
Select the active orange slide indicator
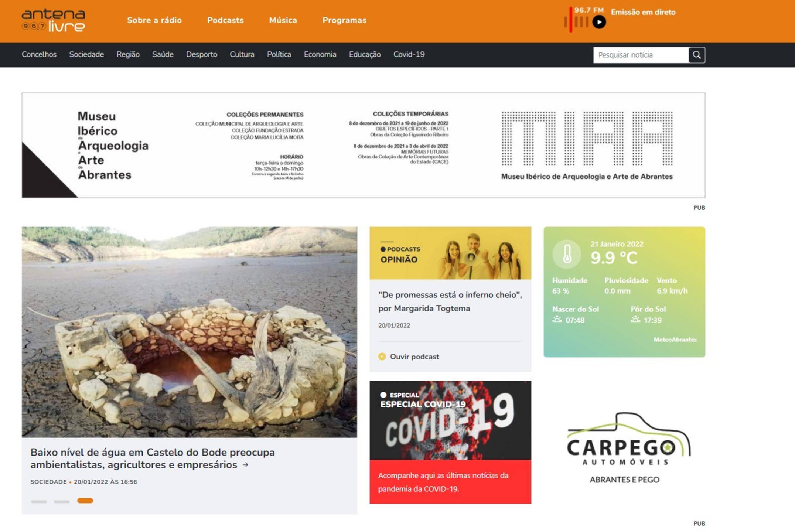point(85,501)
